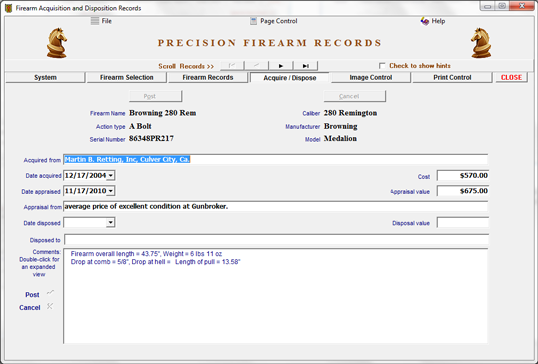
Task: Click the Page Control document icon
Action: click(253, 21)
